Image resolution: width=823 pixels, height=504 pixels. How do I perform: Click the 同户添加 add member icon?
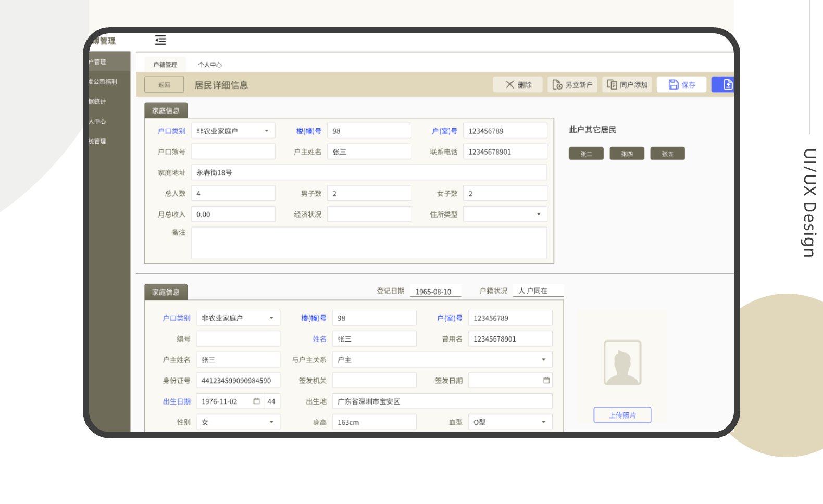pyautogui.click(x=612, y=84)
